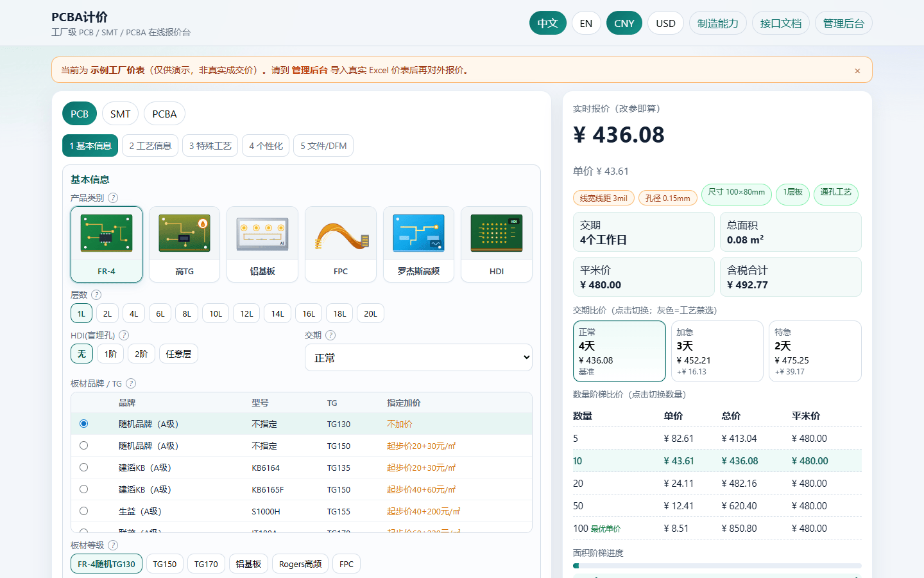The width and height of the screenshot is (924, 578).
Task: Choose 加急 3天 lead time card
Action: click(x=717, y=351)
